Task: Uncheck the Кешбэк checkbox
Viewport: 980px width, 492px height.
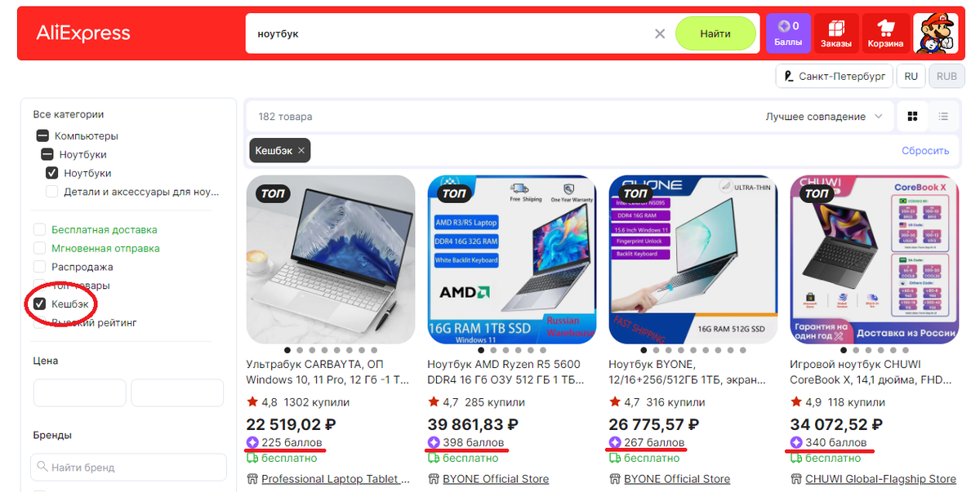Action: coord(39,304)
